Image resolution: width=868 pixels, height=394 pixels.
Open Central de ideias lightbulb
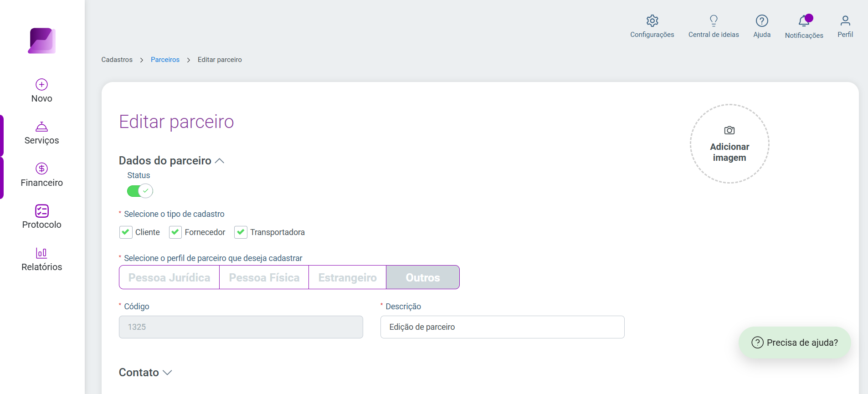click(x=714, y=20)
